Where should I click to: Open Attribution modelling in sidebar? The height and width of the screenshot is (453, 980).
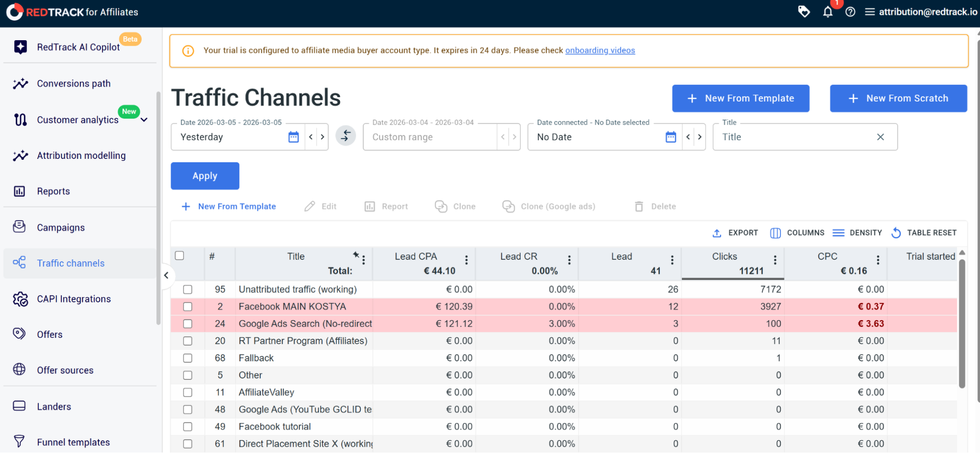(81, 156)
